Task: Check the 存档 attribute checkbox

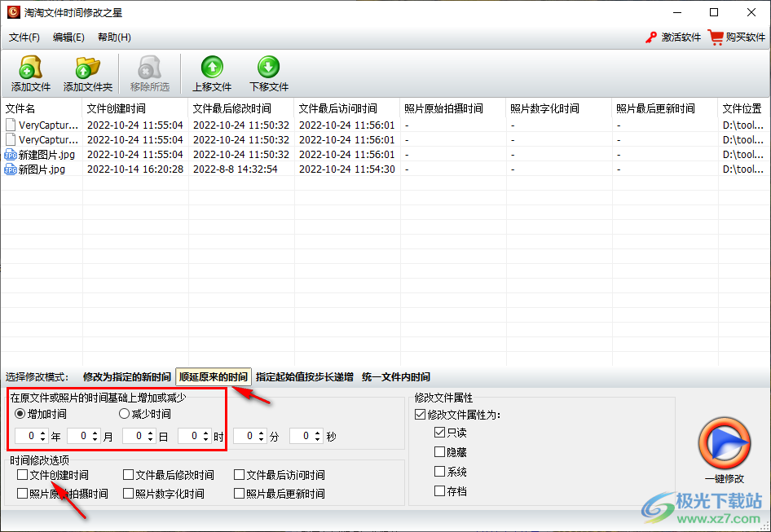Action: click(439, 490)
